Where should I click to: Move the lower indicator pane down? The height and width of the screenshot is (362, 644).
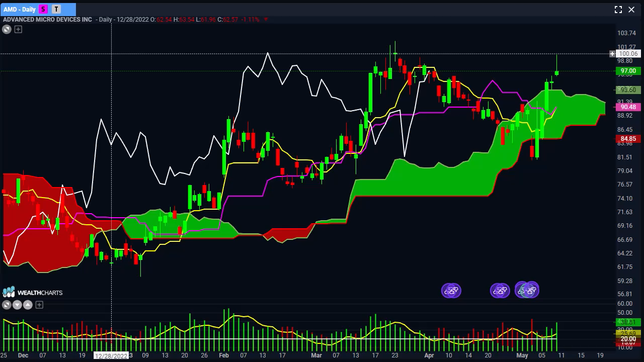(x=17, y=305)
